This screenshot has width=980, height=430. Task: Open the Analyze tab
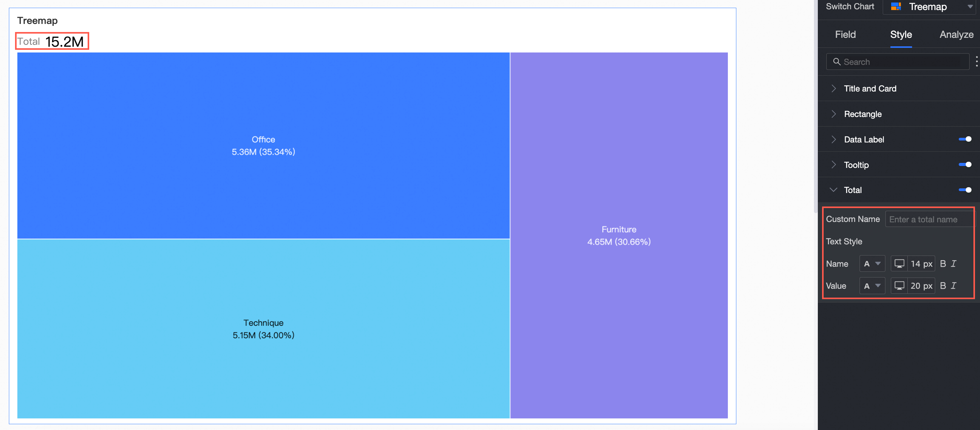click(956, 35)
